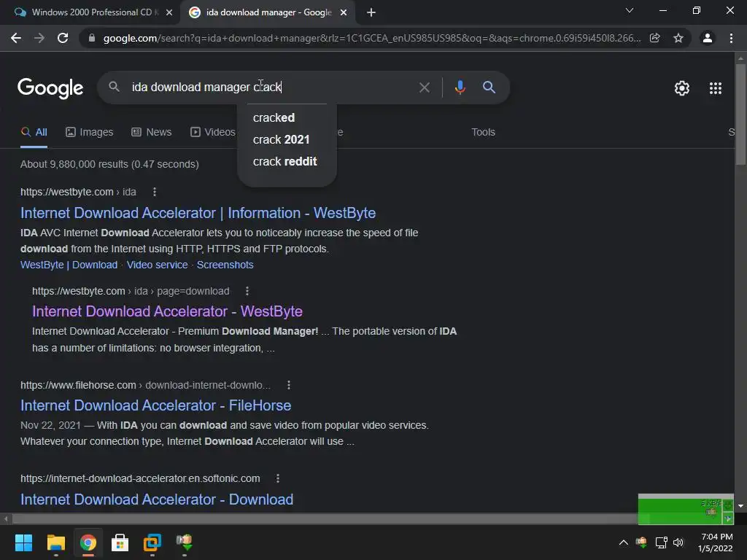Open the volume tray icon
This screenshot has height=560, width=747.
[x=678, y=542]
